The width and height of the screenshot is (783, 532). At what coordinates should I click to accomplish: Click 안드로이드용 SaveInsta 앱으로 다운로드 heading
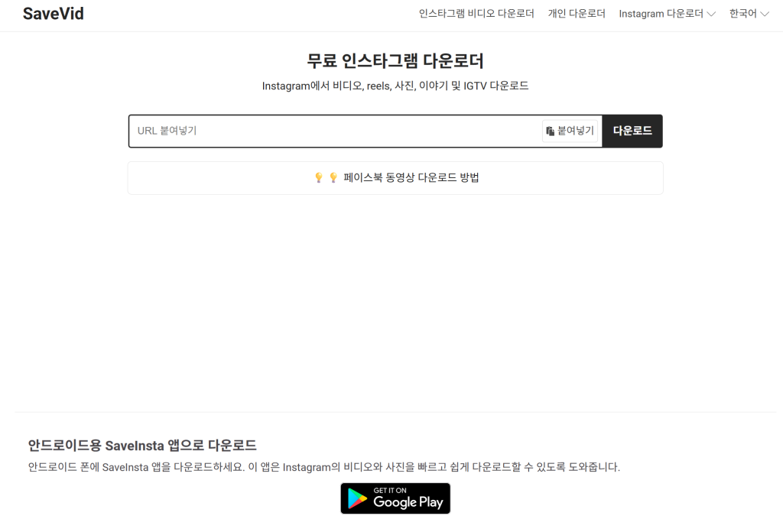(142, 445)
